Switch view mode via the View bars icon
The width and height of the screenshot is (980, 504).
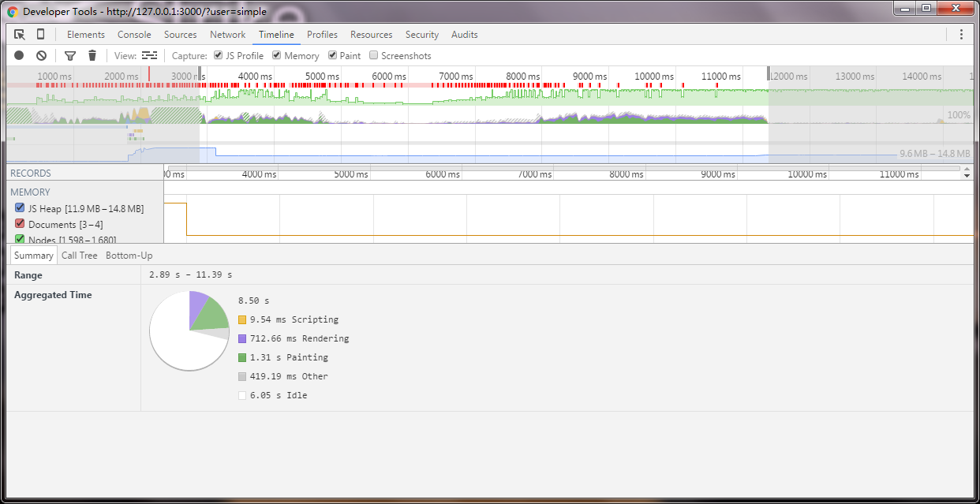(150, 56)
